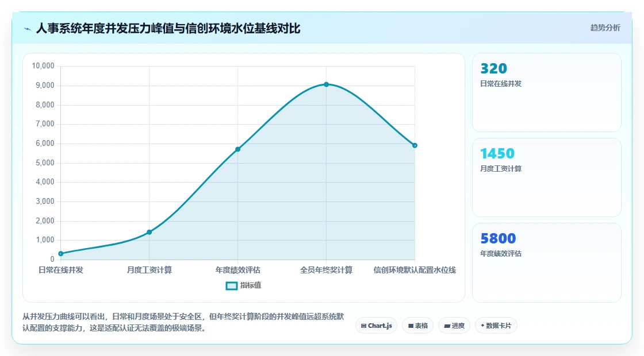Click the 年度绩效评估 x-axis label
The height and width of the screenshot is (356, 644).
238,270
